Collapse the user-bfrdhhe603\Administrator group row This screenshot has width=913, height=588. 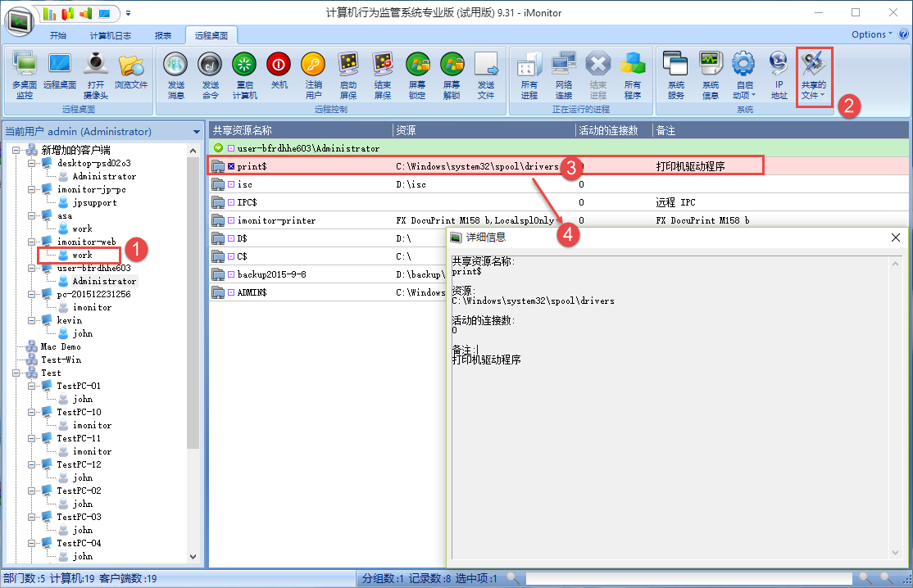pyautogui.click(x=218, y=148)
